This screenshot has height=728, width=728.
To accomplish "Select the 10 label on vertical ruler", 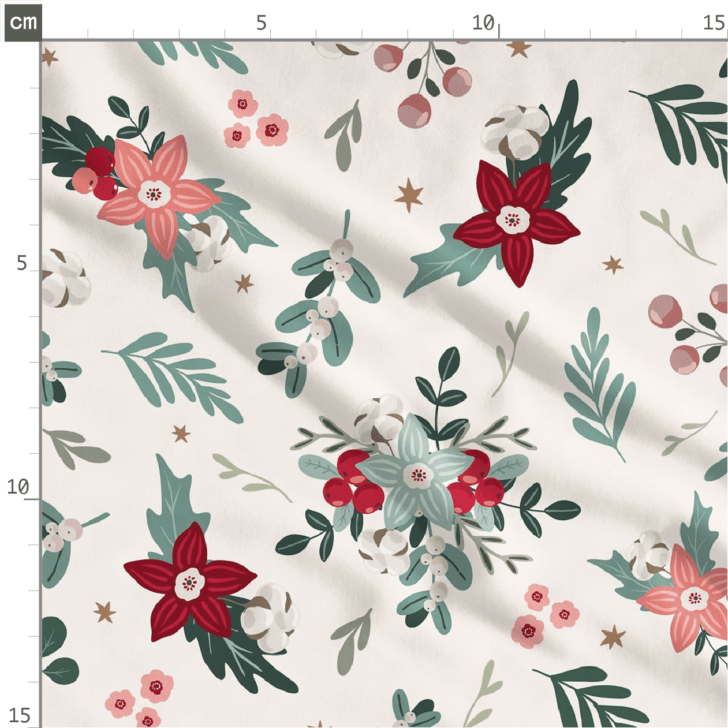I will click(x=18, y=487).
